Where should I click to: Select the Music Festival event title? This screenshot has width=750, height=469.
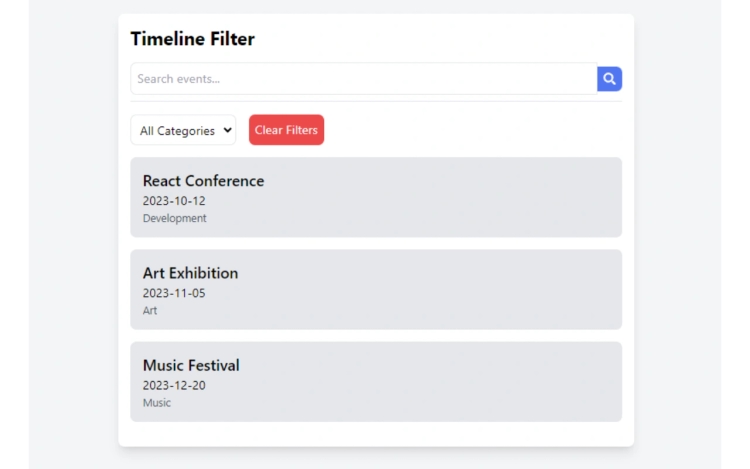(x=191, y=365)
